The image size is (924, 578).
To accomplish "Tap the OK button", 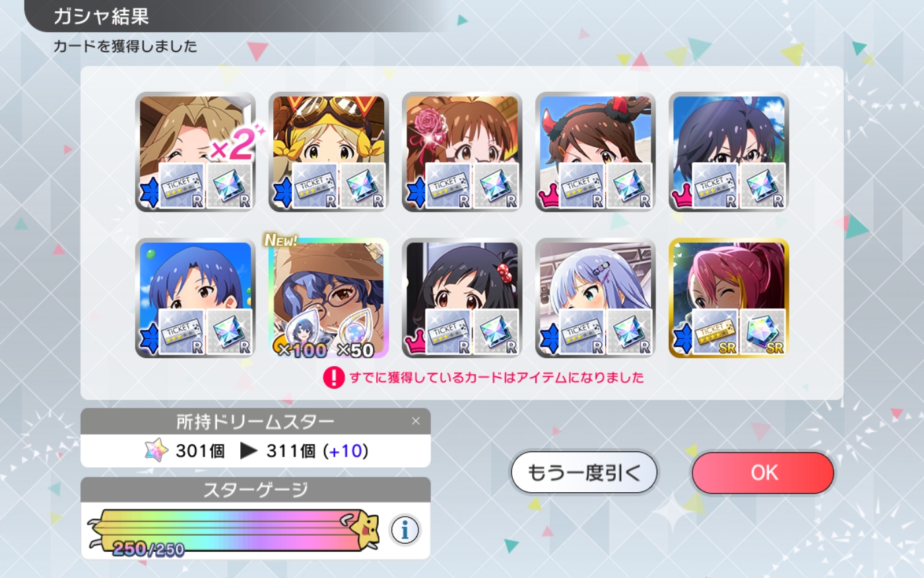I will pyautogui.click(x=764, y=472).
